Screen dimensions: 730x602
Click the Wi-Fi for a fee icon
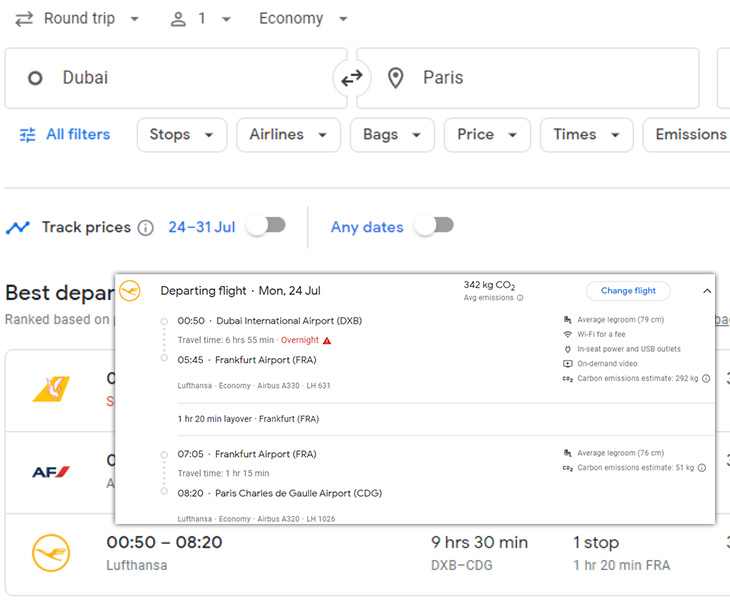pyautogui.click(x=568, y=334)
